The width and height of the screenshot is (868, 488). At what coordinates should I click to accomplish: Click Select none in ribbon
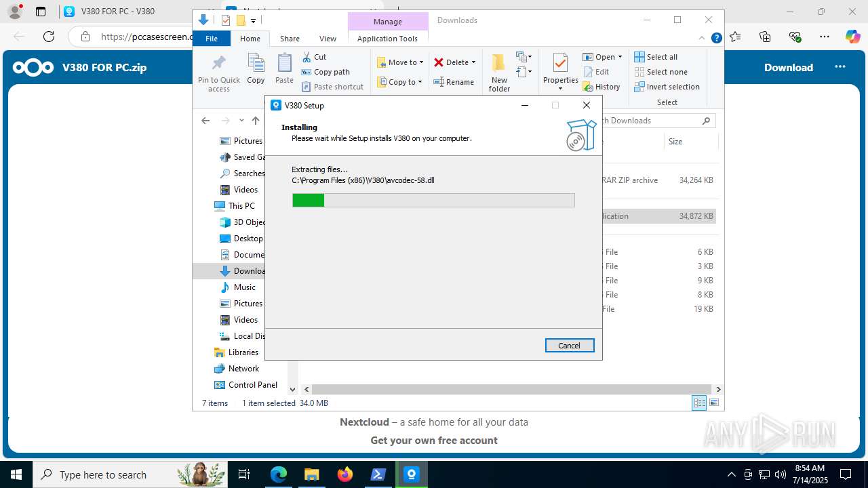click(x=661, y=72)
